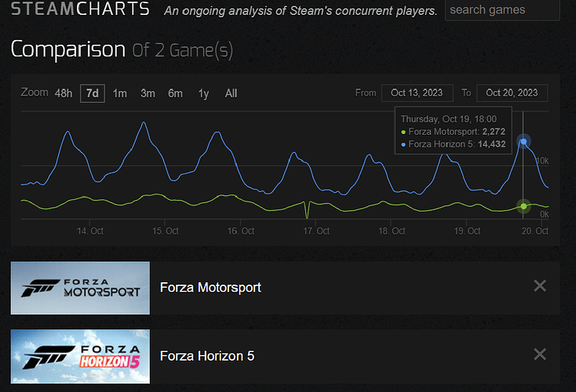The width and height of the screenshot is (576, 392).
Task: Click the Thursday, Oct 19, 18:00 tooltip header
Action: pos(449,119)
